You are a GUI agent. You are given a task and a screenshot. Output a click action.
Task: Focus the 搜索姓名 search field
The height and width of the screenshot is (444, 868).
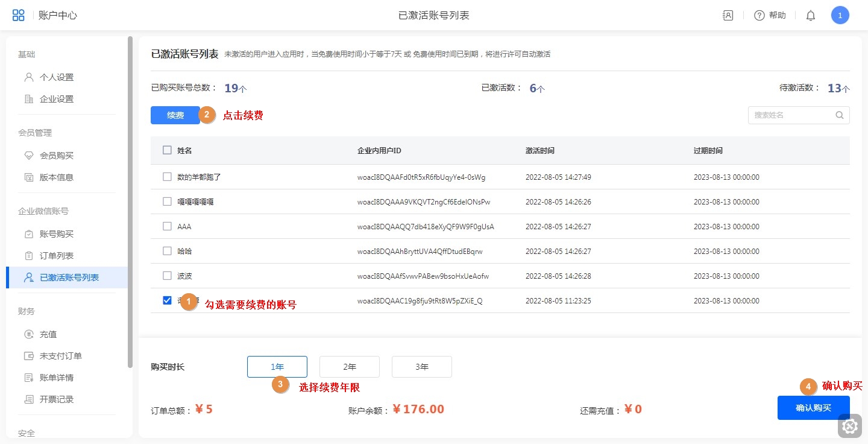(x=791, y=115)
